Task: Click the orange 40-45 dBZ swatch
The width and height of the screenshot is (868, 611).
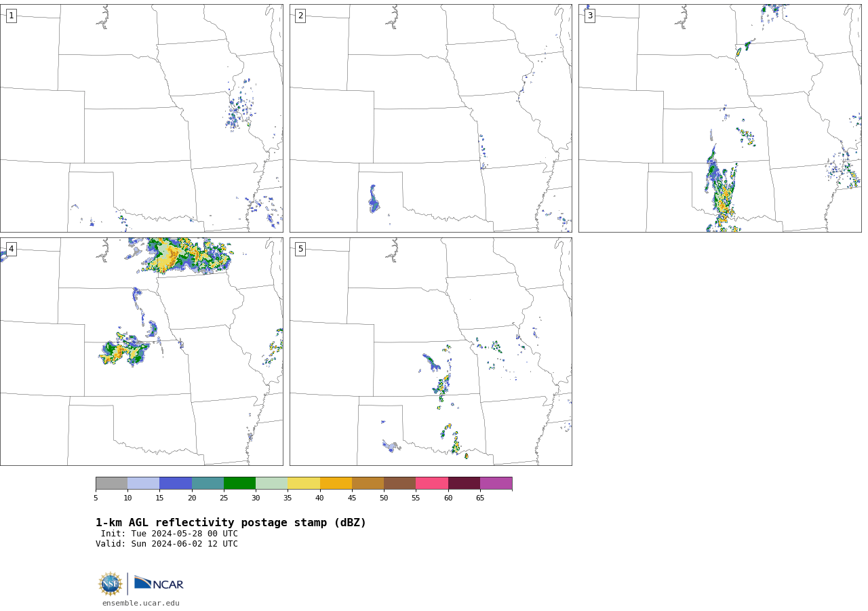Action: pos(336,483)
